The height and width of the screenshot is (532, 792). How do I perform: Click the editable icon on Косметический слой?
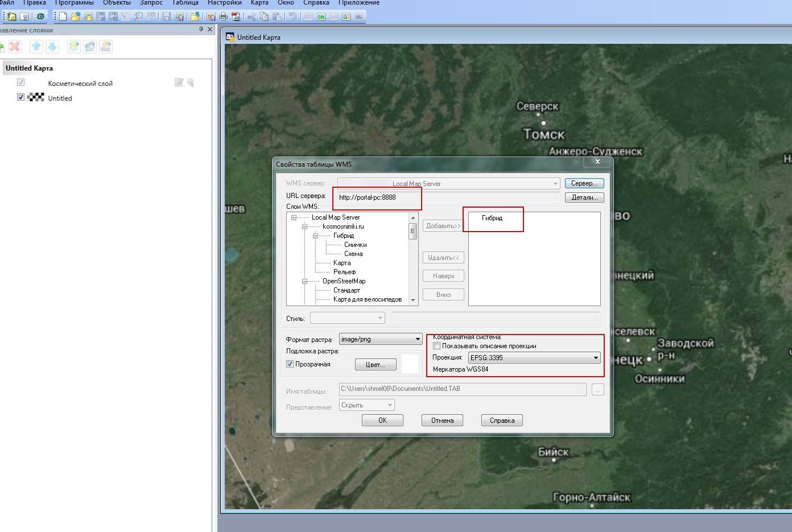179,83
